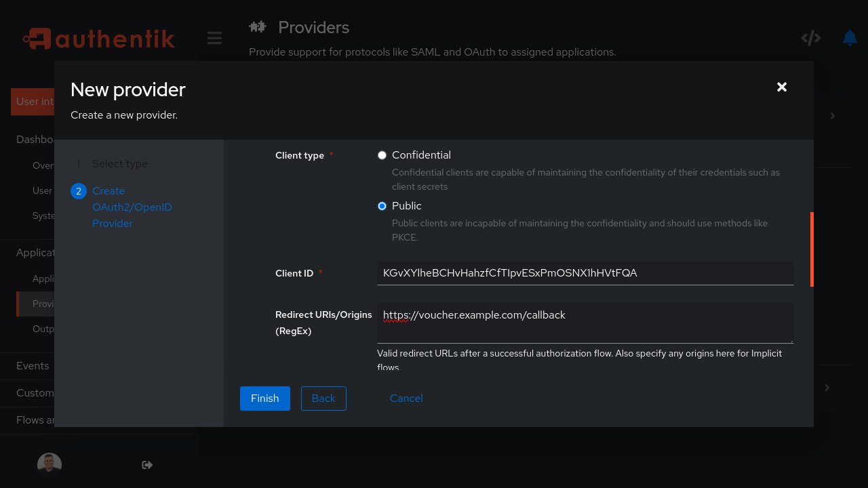Image resolution: width=868 pixels, height=488 pixels.
Task: Cancel provider creation via the Cancel link
Action: pyautogui.click(x=406, y=398)
